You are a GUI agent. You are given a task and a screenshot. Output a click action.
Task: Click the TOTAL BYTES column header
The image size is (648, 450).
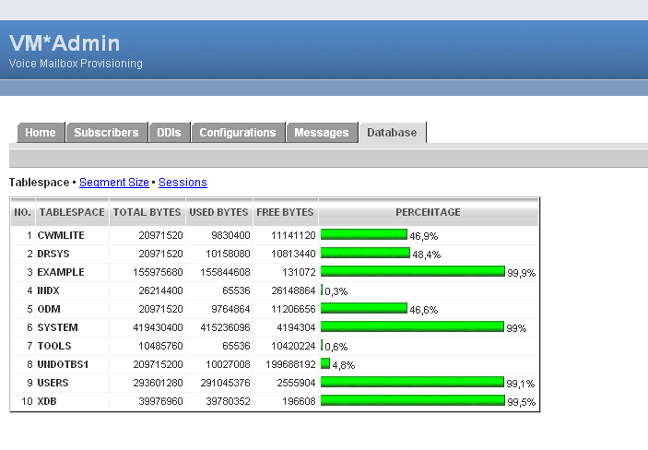point(147,213)
